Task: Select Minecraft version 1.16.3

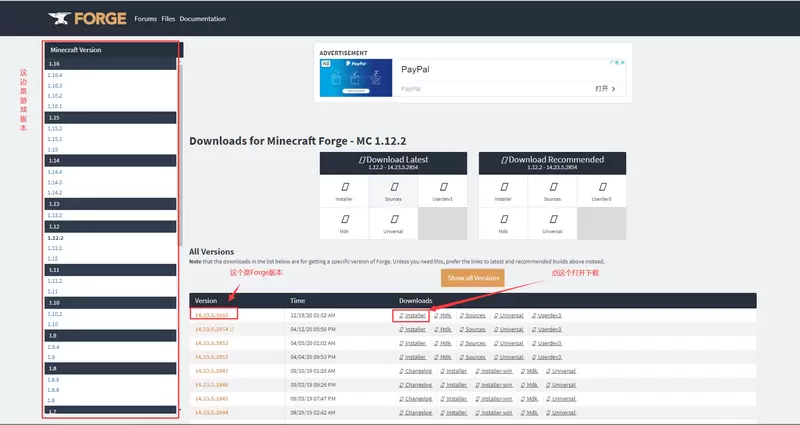Action: (x=55, y=86)
